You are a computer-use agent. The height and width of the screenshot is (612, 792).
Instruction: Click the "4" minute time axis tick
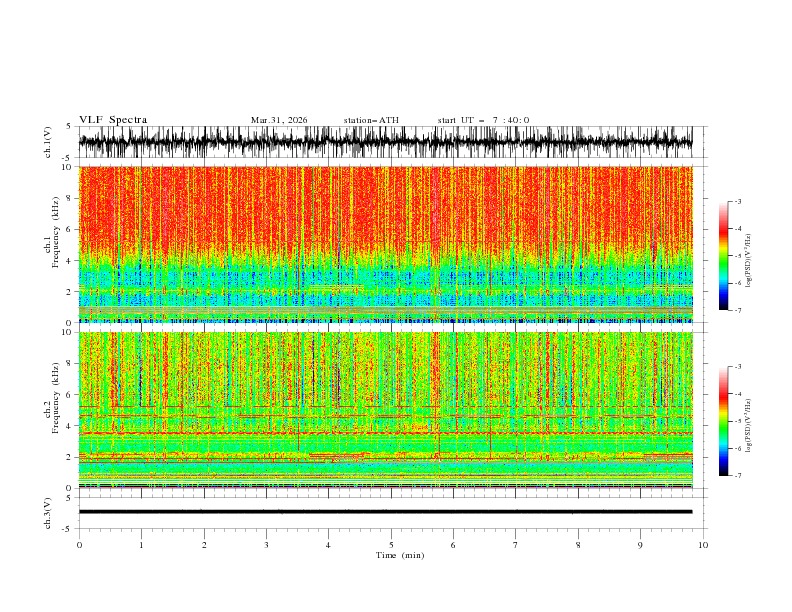[x=328, y=545]
